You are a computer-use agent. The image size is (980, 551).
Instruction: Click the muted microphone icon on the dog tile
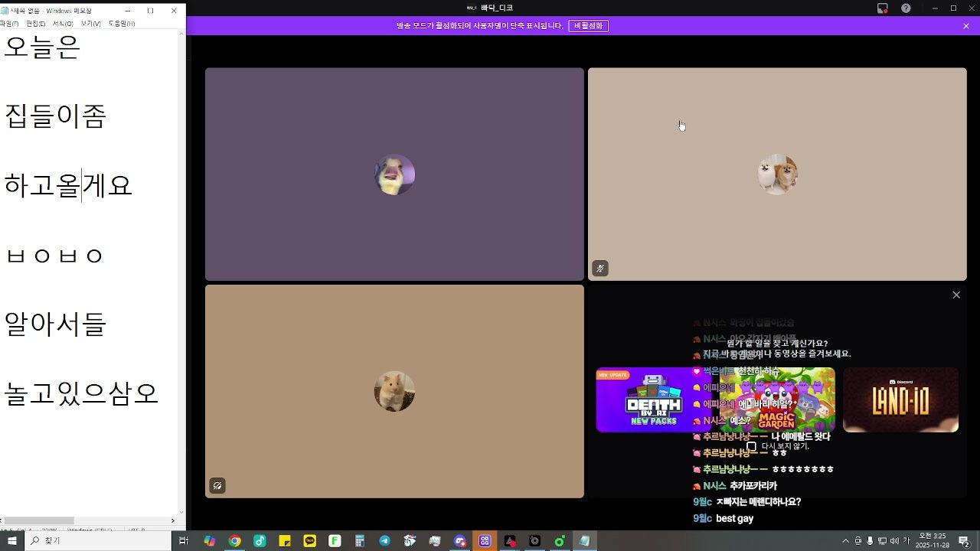point(600,269)
